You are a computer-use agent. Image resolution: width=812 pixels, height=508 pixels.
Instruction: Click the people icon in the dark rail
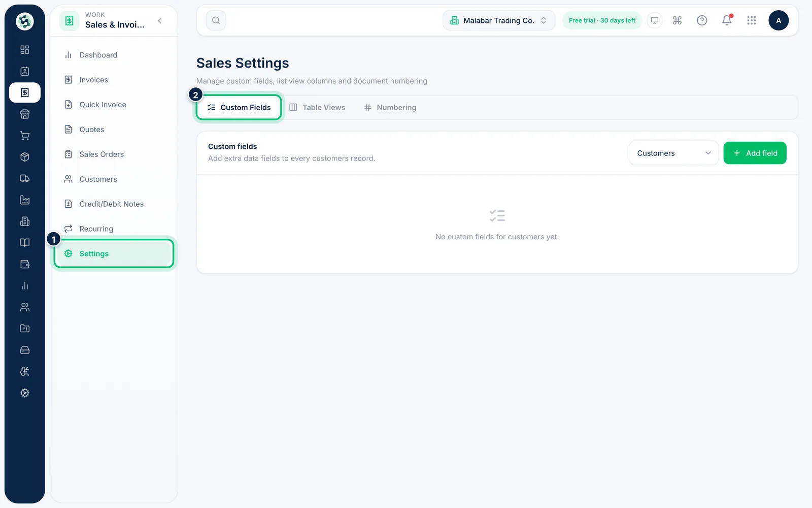[x=24, y=307]
